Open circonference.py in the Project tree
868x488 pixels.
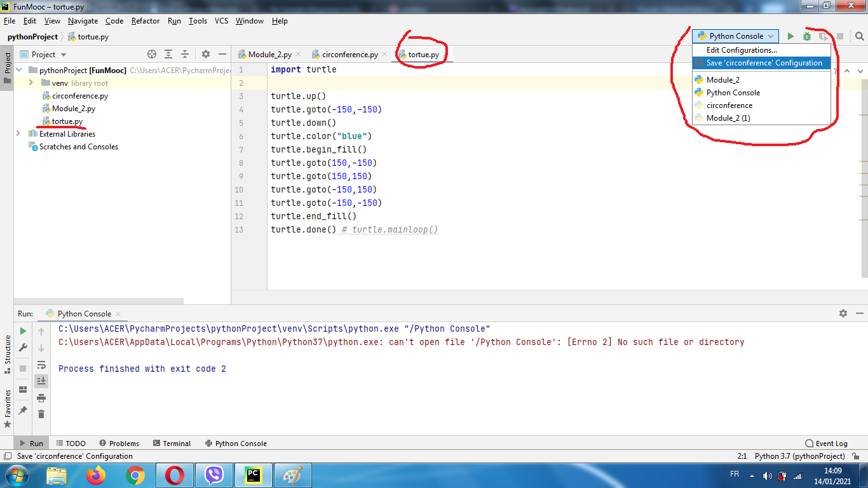tap(80, 96)
